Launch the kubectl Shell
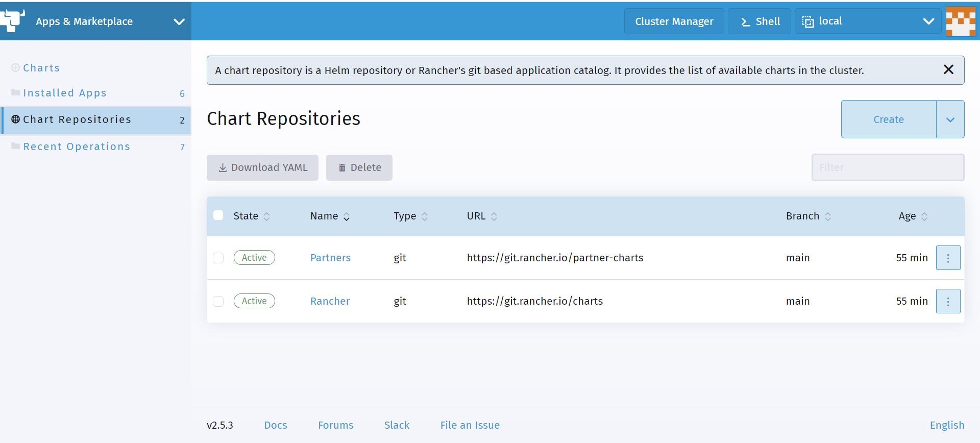980x443 pixels. click(x=759, y=21)
